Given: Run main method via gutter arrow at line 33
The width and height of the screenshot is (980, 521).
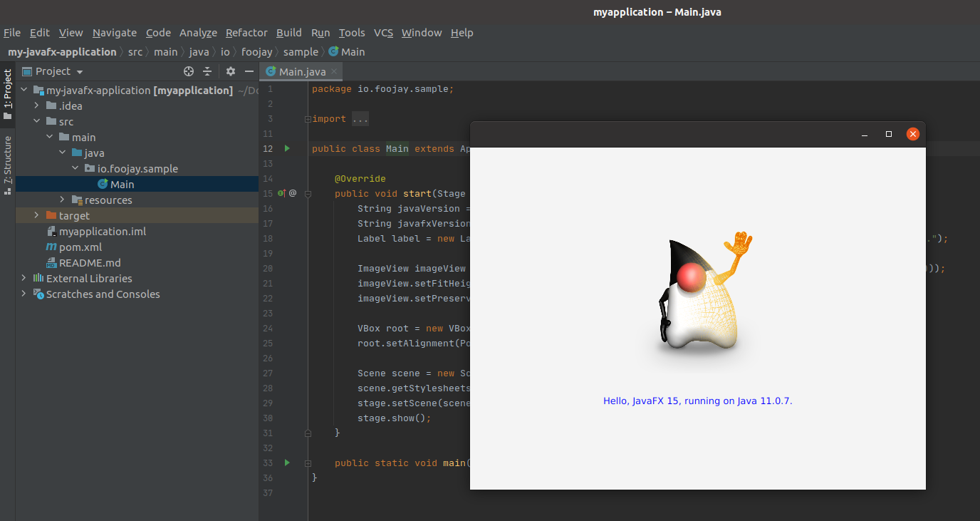Looking at the screenshot, I should pos(287,463).
